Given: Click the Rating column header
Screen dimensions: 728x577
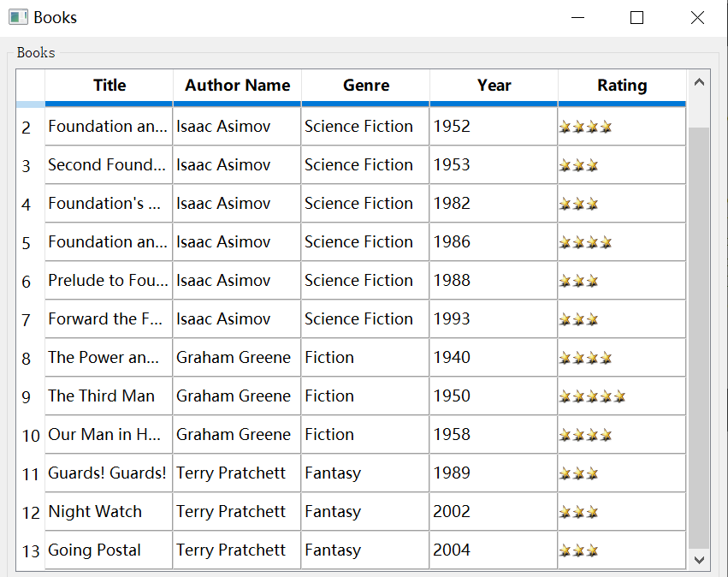Looking at the screenshot, I should coord(622,86).
